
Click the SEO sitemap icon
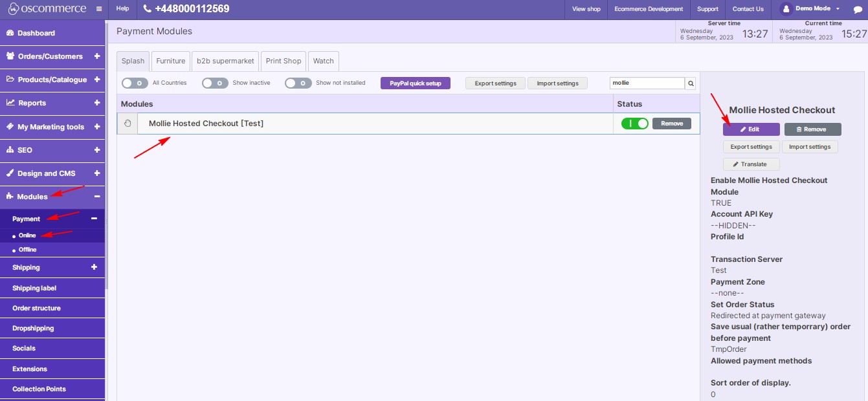click(10, 150)
